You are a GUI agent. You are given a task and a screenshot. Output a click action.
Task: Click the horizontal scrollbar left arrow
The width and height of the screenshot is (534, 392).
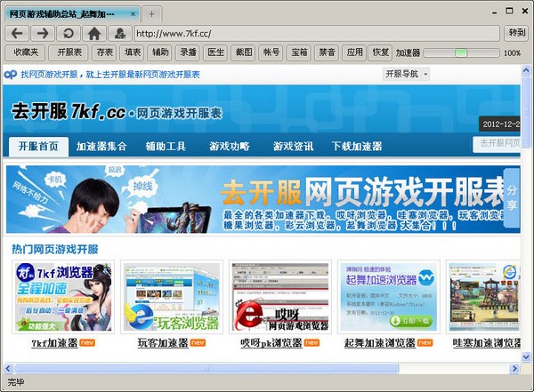coord(8,368)
